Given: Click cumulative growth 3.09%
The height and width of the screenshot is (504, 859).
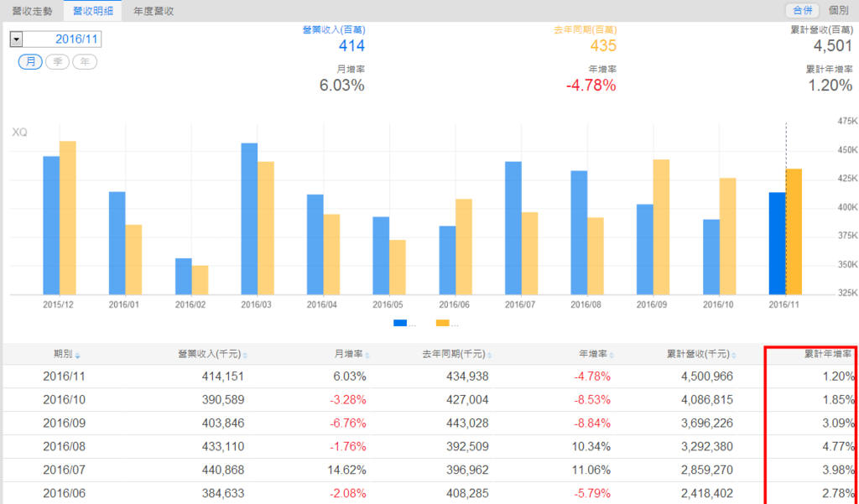Looking at the screenshot, I should [x=838, y=423].
